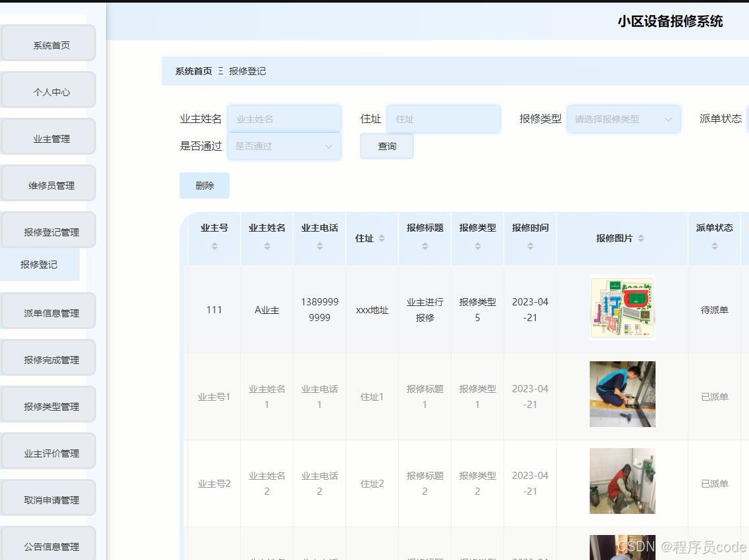
Task: Sort table by 报修时间 column
Action: click(x=530, y=247)
